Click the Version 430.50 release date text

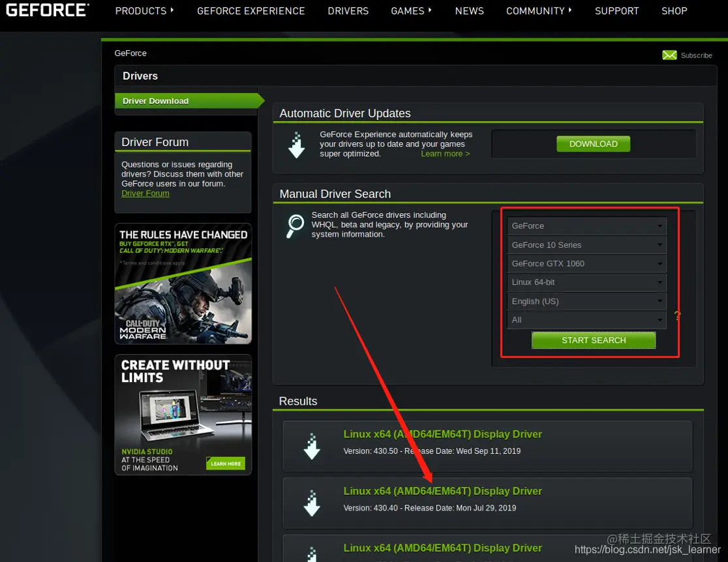432,451
